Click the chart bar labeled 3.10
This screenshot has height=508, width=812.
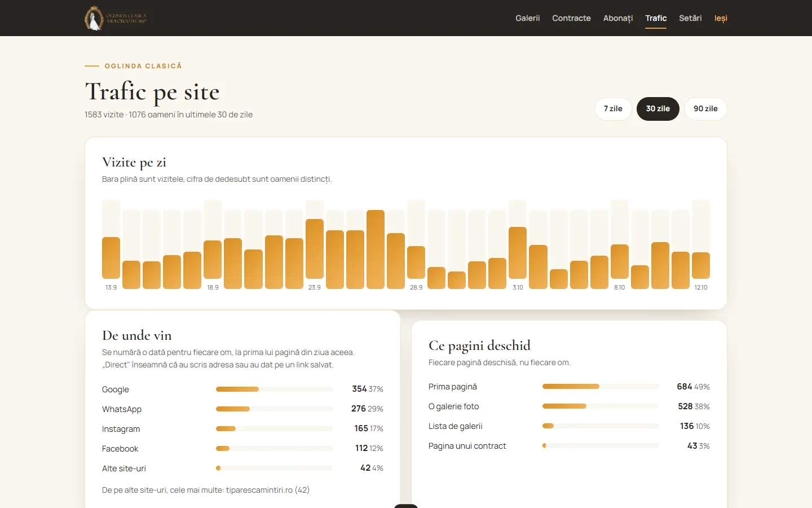click(x=518, y=253)
